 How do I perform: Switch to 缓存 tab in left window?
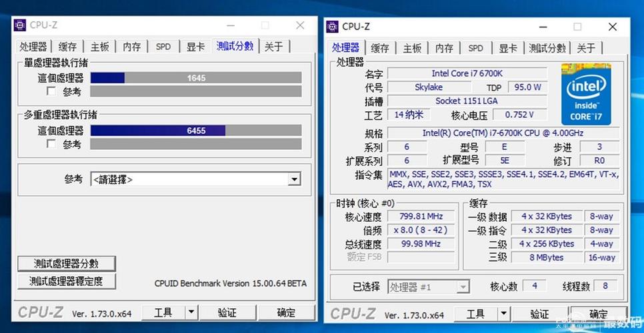[67, 47]
